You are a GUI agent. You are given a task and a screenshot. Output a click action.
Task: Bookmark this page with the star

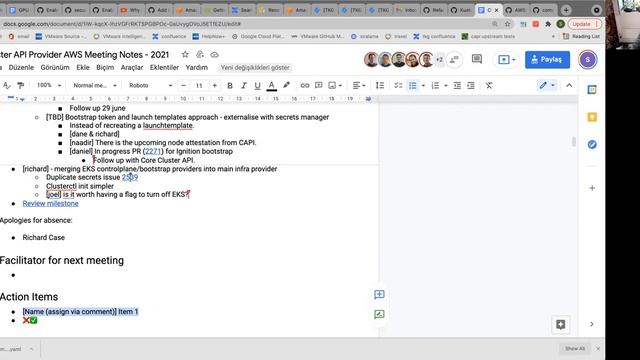click(507, 24)
